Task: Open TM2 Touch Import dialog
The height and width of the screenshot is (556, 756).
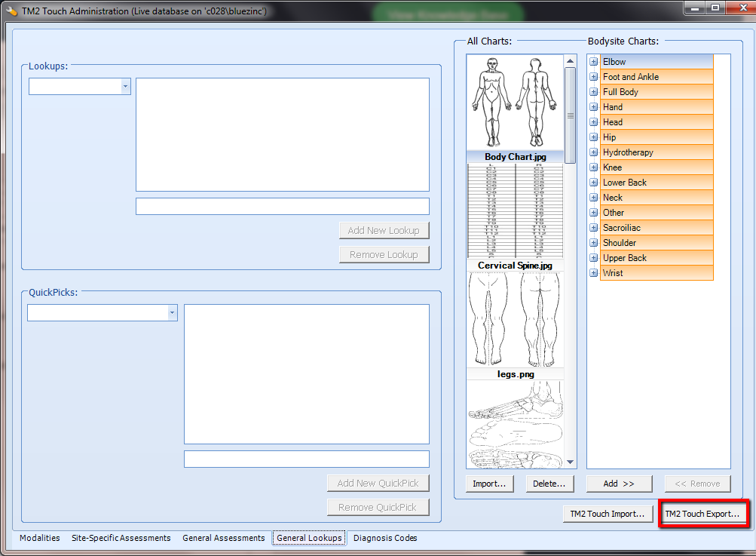Action: click(608, 514)
